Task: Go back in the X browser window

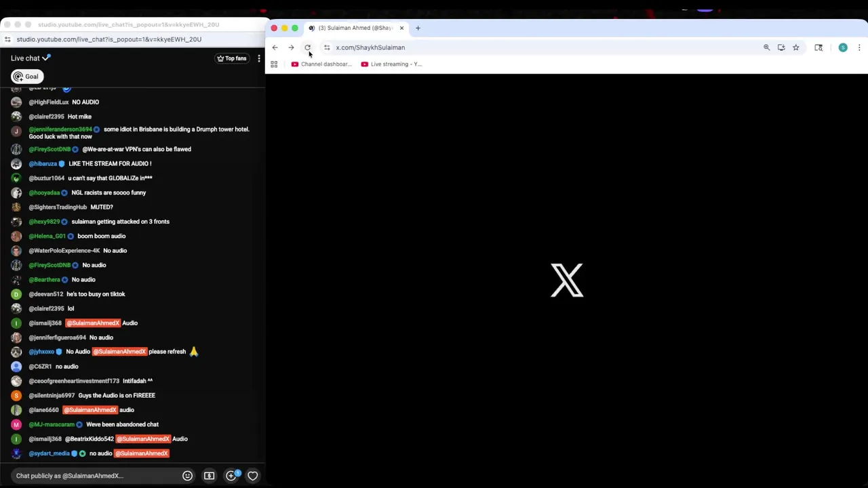Action: click(x=275, y=47)
